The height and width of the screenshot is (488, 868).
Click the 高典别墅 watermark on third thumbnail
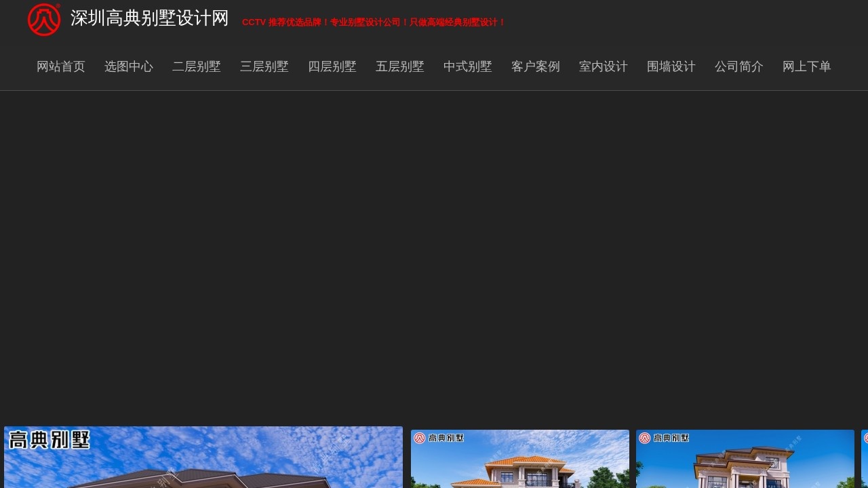pos(665,438)
